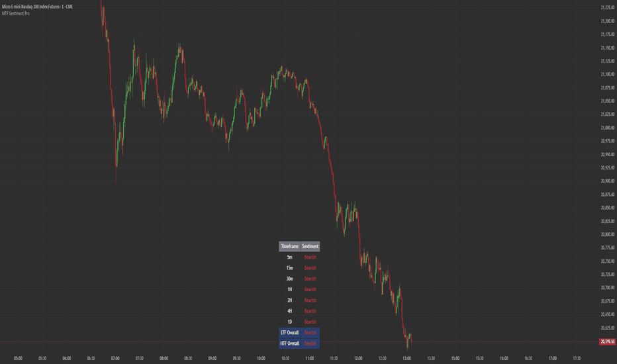Image resolution: width=617 pixels, height=364 pixels.
Task: Click the 4H Bearish sentiment cell
Action: [x=310, y=311]
